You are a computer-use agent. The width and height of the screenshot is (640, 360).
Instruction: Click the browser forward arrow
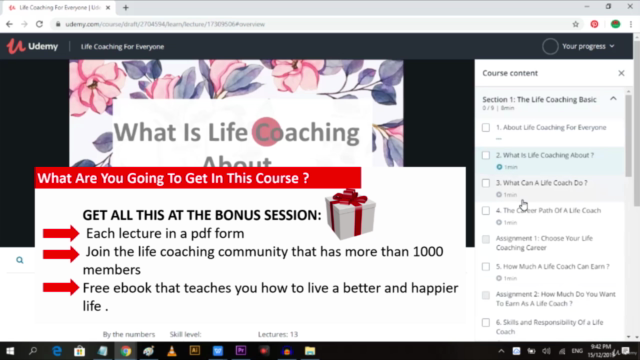pos(24,24)
